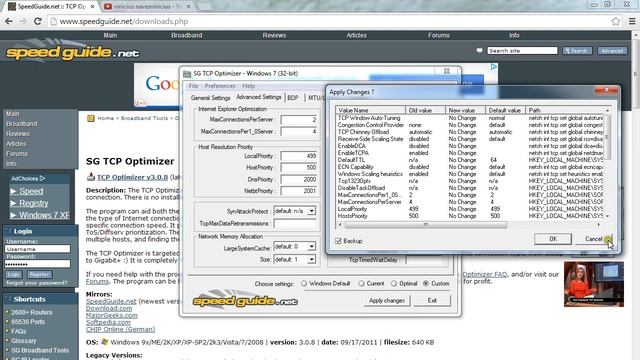The width and height of the screenshot is (640, 360).
Task: Open the MajorGeeks.com mirror link
Action: coord(111,316)
